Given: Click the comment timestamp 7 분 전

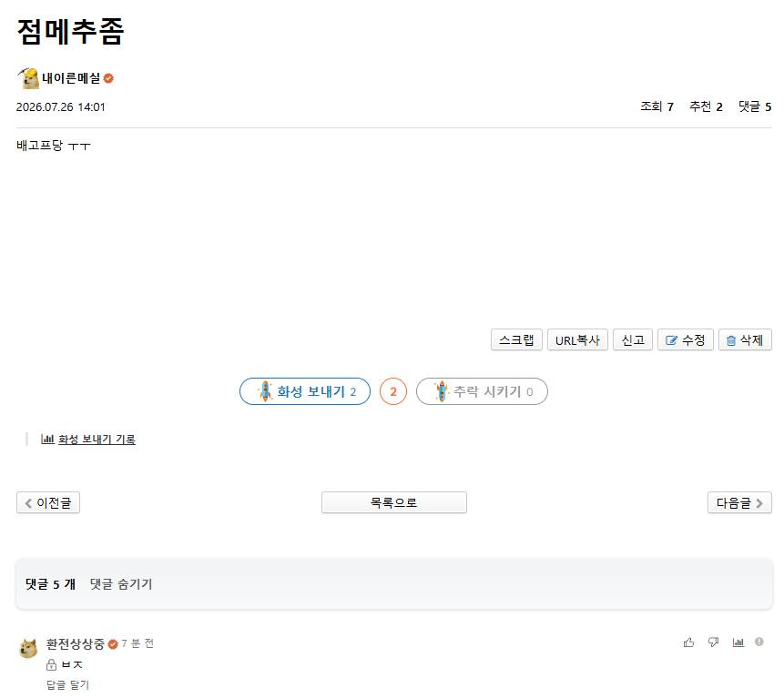Looking at the screenshot, I should (x=137, y=643).
